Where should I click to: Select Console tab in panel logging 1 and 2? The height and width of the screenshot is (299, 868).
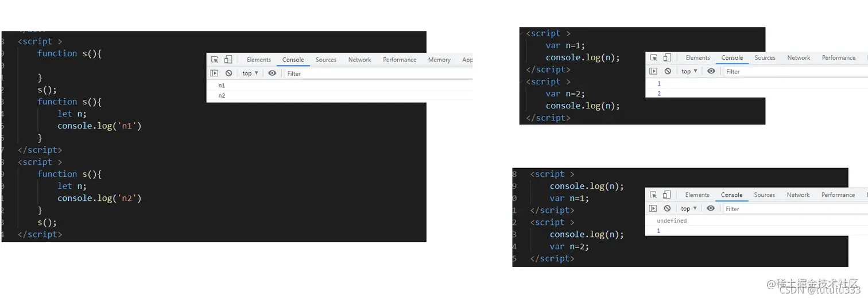point(733,57)
